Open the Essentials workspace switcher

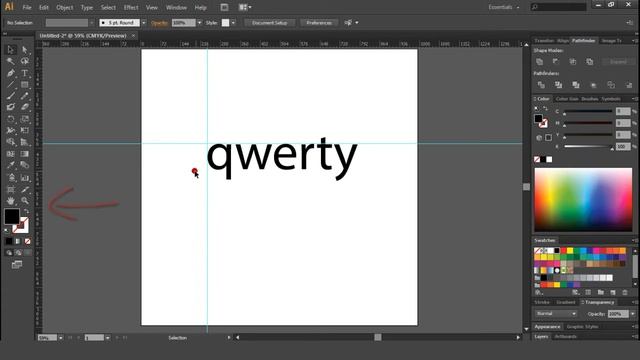pyautogui.click(x=504, y=7)
